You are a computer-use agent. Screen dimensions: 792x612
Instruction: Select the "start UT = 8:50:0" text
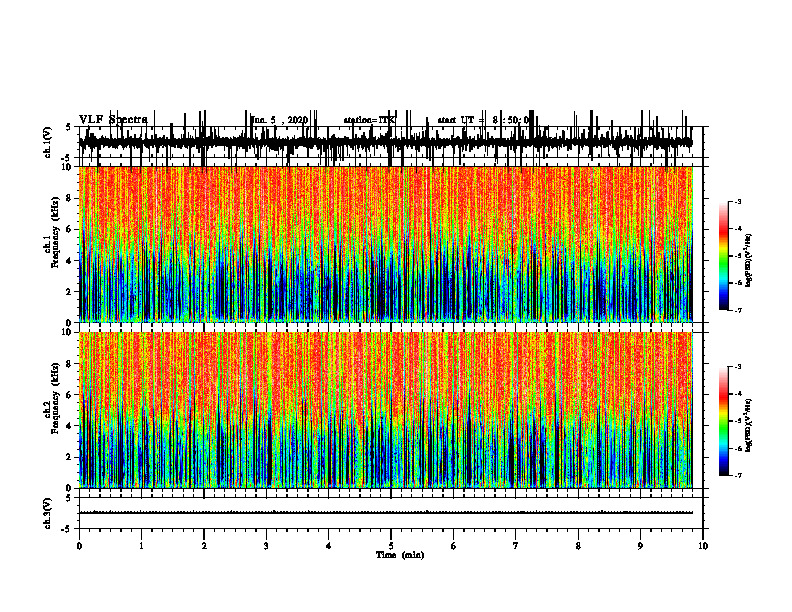tap(483, 120)
